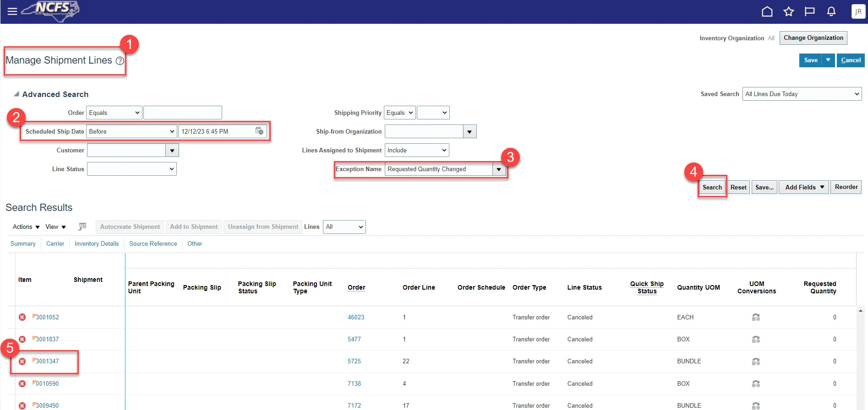This screenshot has height=410, width=868.
Task: Switch to the Inventory Details tab
Action: click(97, 244)
